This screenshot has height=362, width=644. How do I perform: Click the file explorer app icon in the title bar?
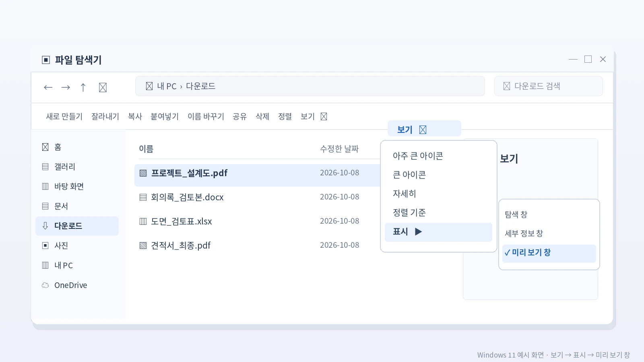[46, 60]
